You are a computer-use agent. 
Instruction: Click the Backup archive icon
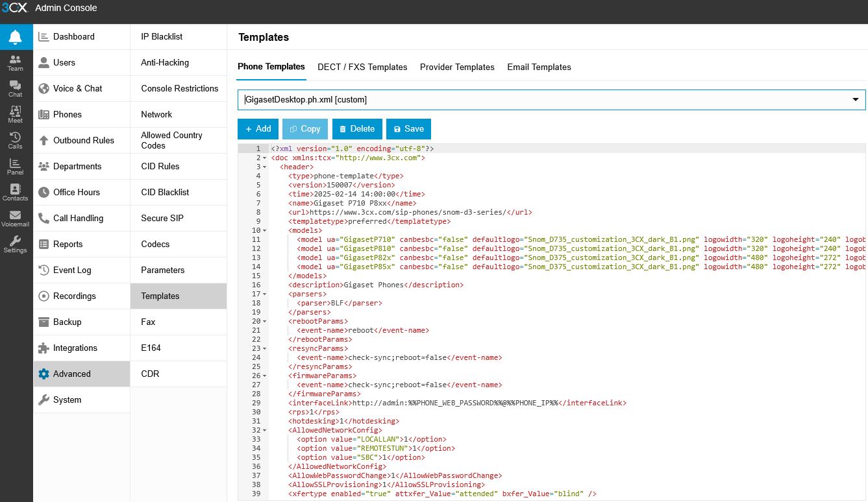click(x=43, y=322)
